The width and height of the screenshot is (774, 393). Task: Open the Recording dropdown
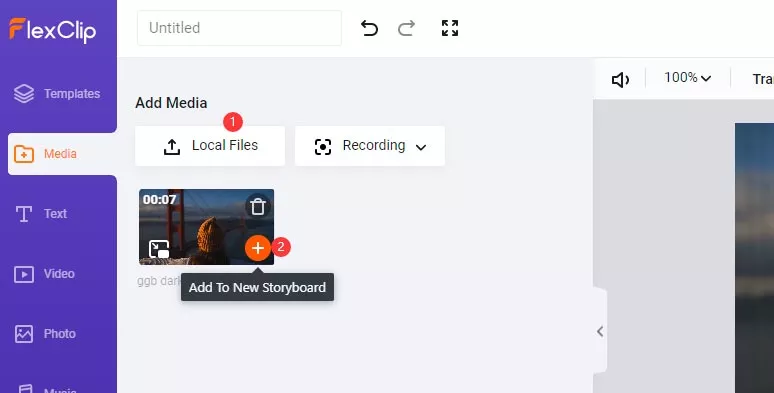pyautogui.click(x=370, y=146)
